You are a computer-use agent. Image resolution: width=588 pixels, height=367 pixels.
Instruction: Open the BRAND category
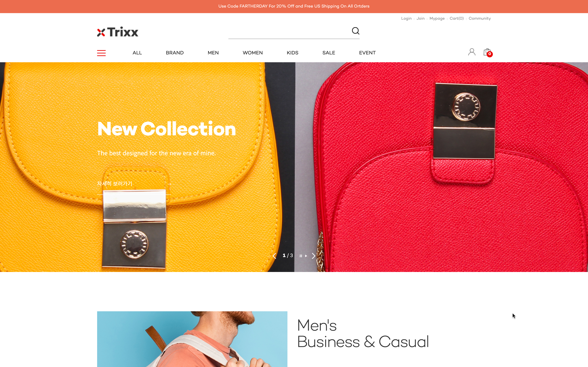[x=174, y=53]
